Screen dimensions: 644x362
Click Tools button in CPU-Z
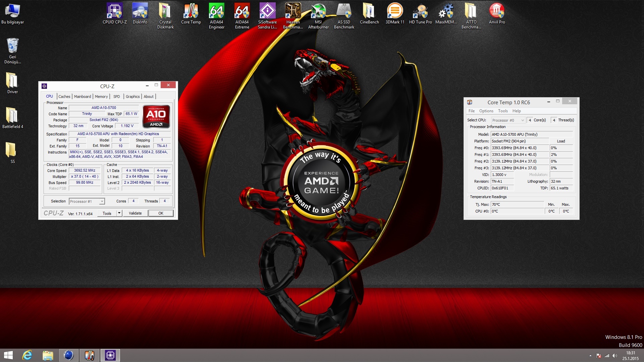pos(107,213)
